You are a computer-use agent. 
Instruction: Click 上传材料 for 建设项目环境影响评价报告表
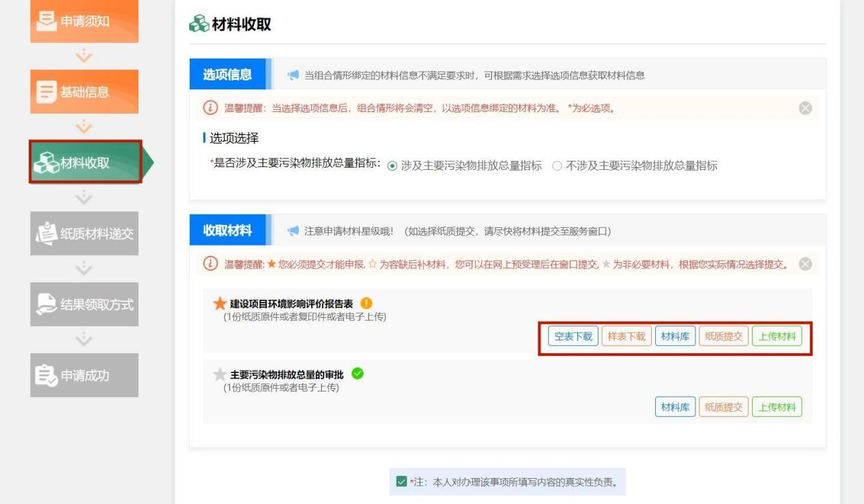[777, 336]
